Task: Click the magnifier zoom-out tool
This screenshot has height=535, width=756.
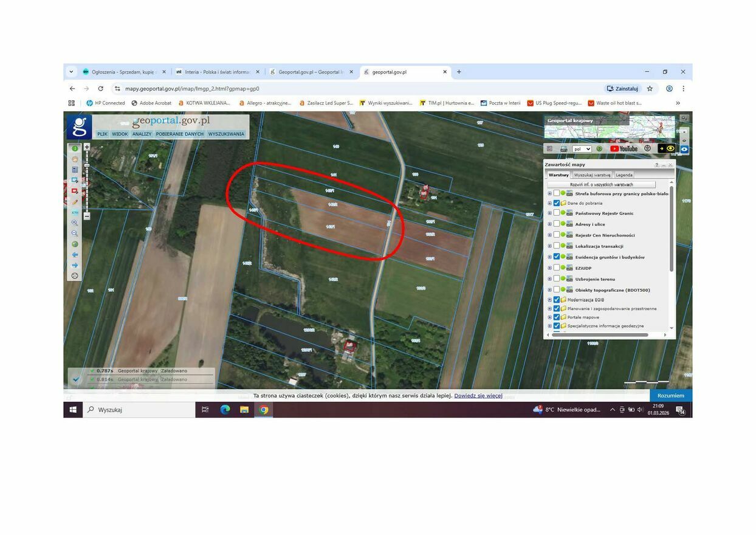Action: tap(75, 233)
